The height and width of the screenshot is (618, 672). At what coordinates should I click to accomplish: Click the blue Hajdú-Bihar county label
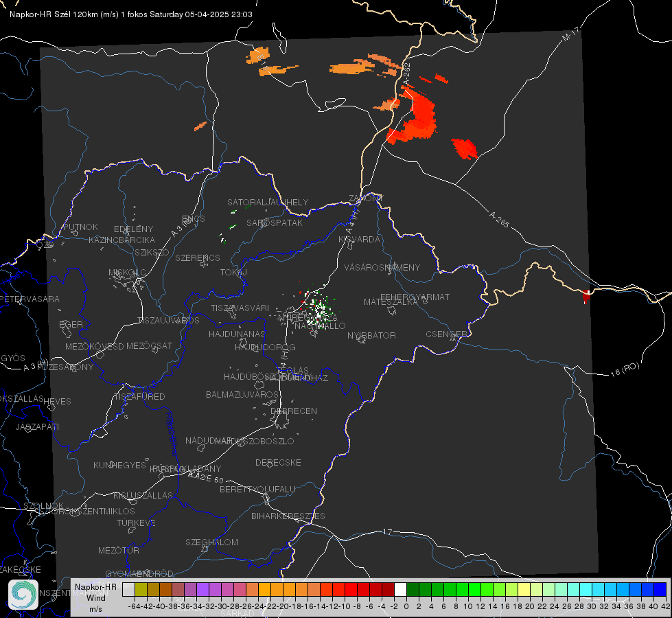pos(171,435)
